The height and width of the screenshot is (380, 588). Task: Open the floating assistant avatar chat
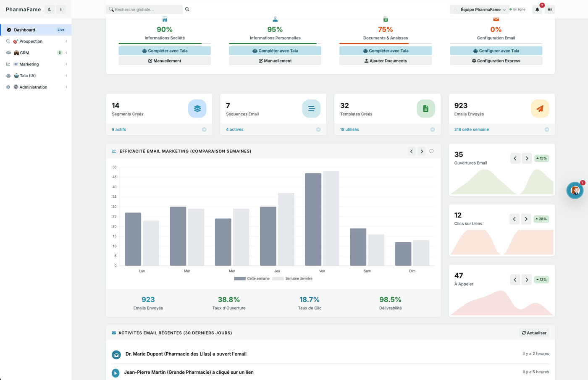(x=575, y=191)
